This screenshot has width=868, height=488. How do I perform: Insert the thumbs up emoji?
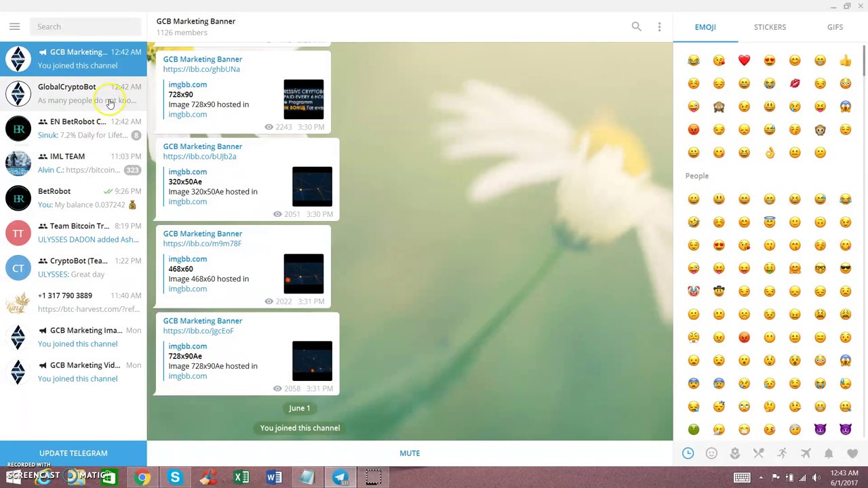845,60
